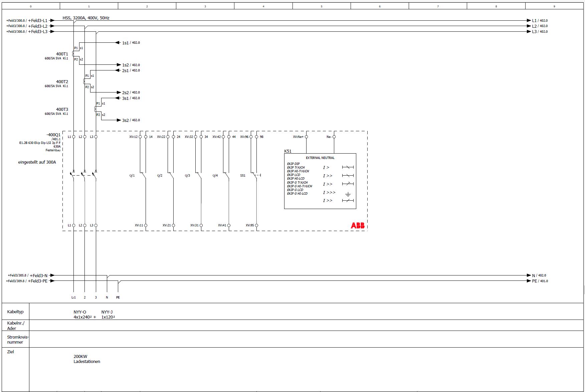Click the Kabeltyp row header

[x=15, y=312]
